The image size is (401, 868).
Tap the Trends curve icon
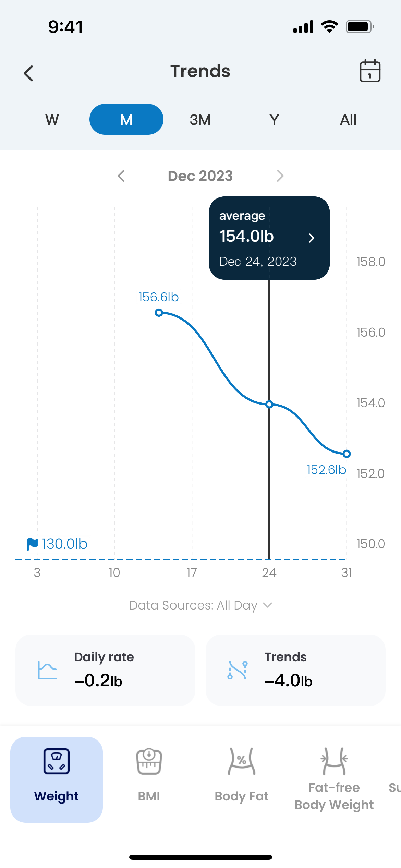coord(237,670)
